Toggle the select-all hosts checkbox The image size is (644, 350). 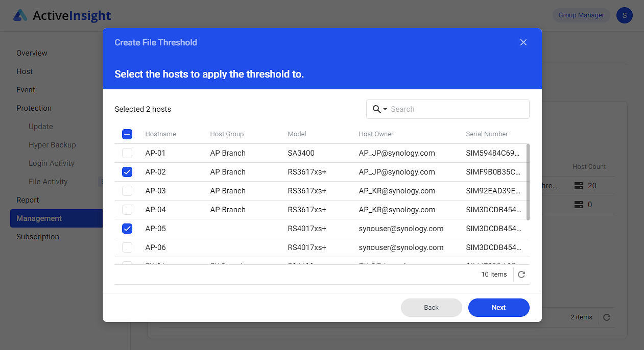127,134
